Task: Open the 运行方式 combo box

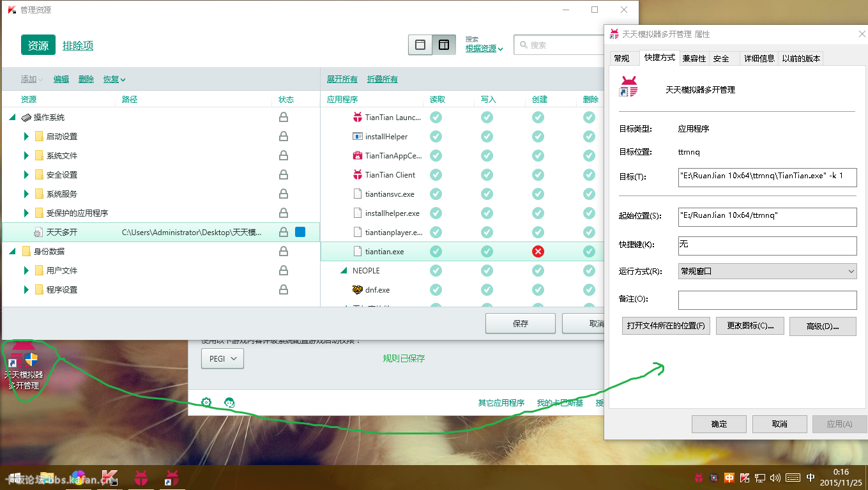Action: (767, 272)
